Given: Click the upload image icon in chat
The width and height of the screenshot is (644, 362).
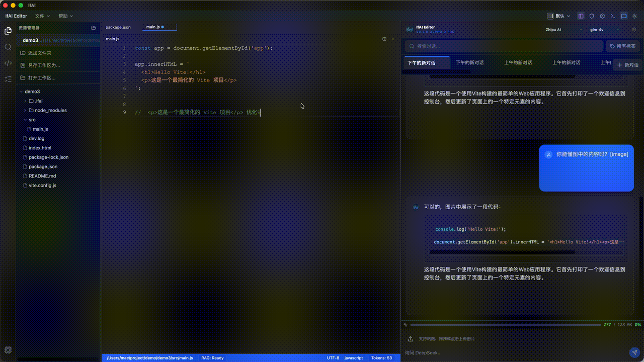Looking at the screenshot, I should pos(411,339).
